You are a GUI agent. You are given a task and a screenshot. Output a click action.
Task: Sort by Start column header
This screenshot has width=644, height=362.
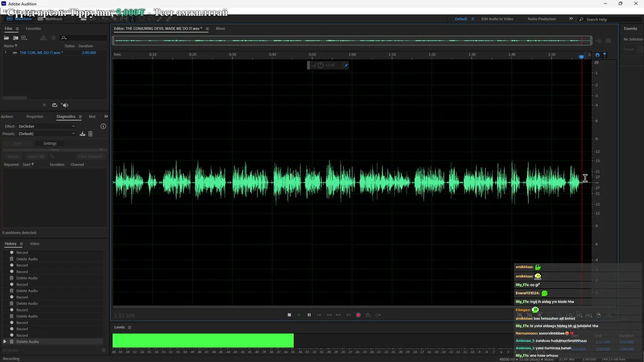[x=28, y=164]
